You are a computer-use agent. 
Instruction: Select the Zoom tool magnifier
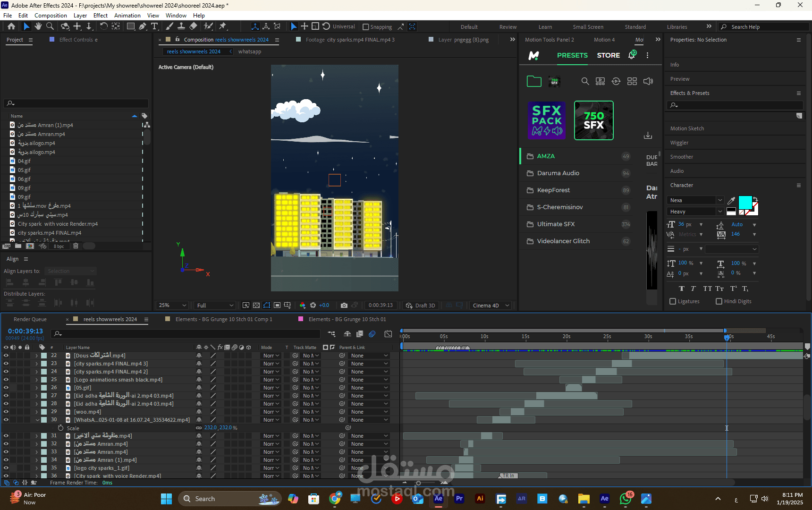tap(50, 26)
